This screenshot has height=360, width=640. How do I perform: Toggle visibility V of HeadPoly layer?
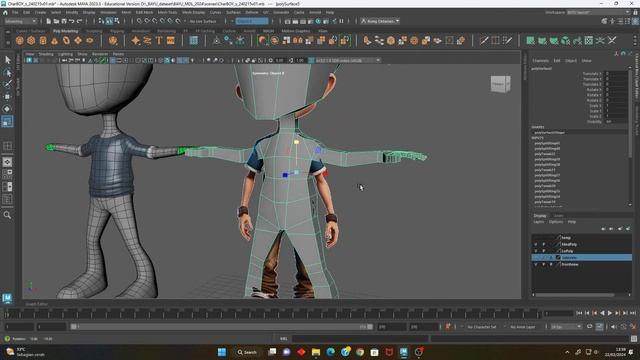[536, 244]
